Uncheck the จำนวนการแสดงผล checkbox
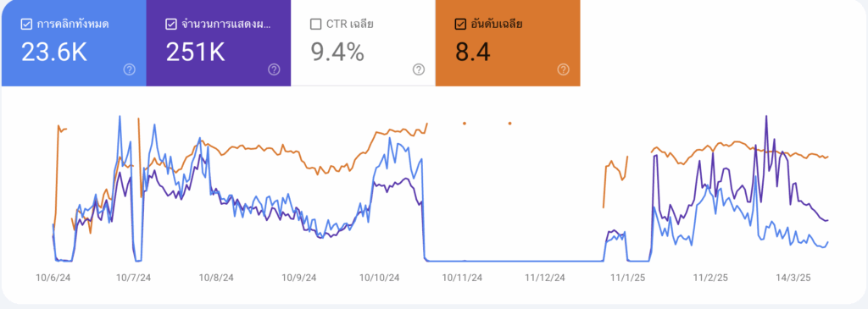This screenshot has height=309, width=868. pyautogui.click(x=170, y=25)
